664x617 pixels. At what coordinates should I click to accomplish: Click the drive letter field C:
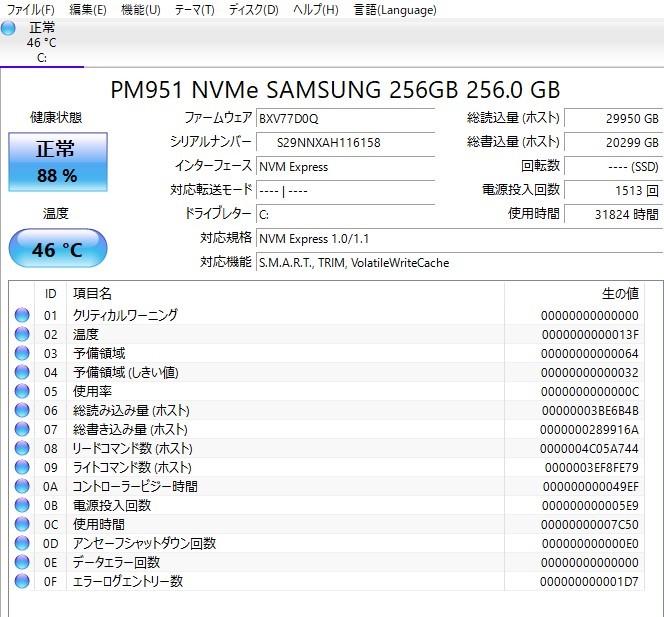tap(345, 215)
